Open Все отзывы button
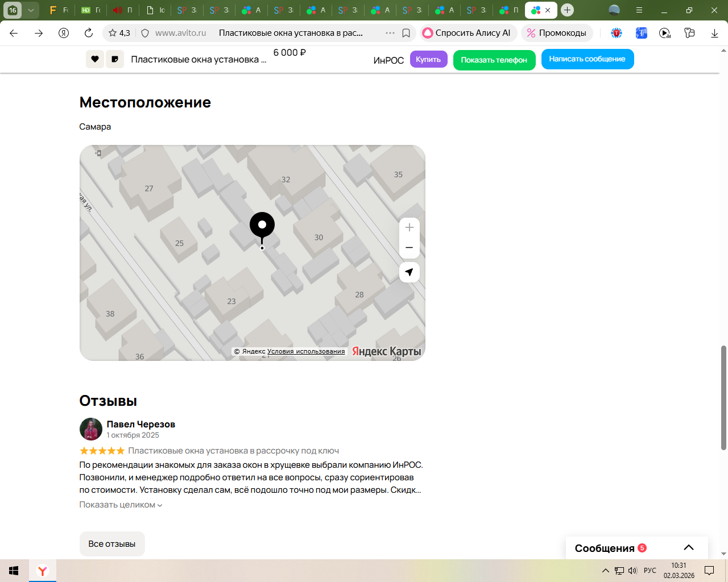This screenshot has width=728, height=582. click(112, 544)
